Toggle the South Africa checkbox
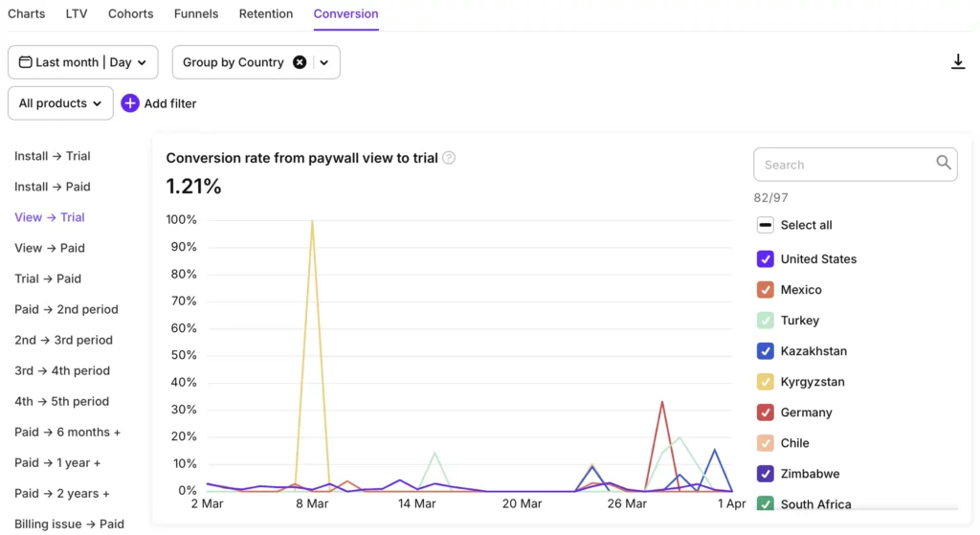Screen dimensions: 980x535 pyautogui.click(x=765, y=503)
